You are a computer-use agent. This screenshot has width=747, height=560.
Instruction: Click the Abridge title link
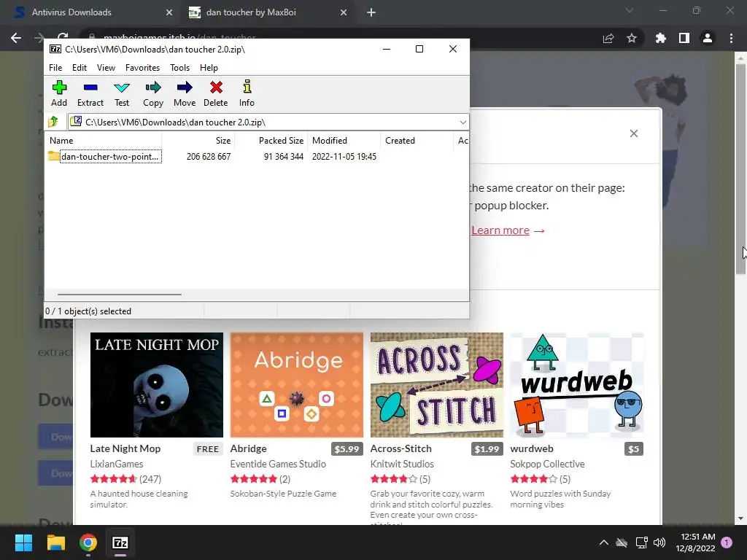pos(248,448)
